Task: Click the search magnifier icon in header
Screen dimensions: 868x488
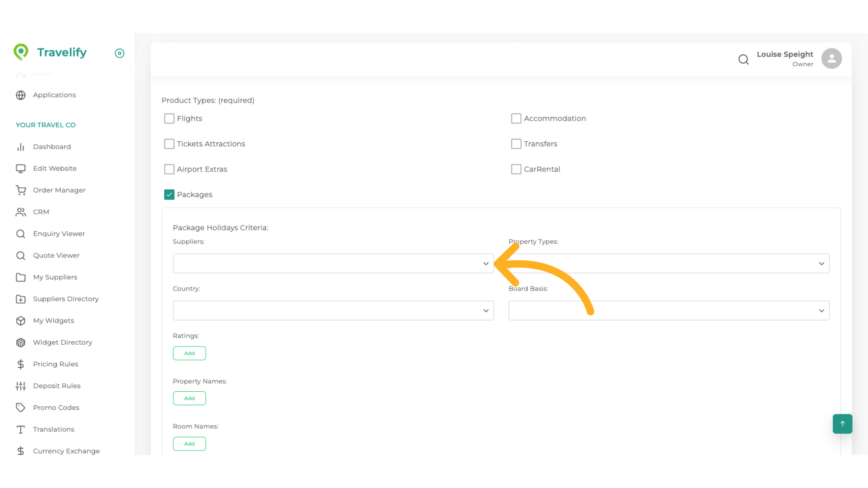Action: click(743, 59)
